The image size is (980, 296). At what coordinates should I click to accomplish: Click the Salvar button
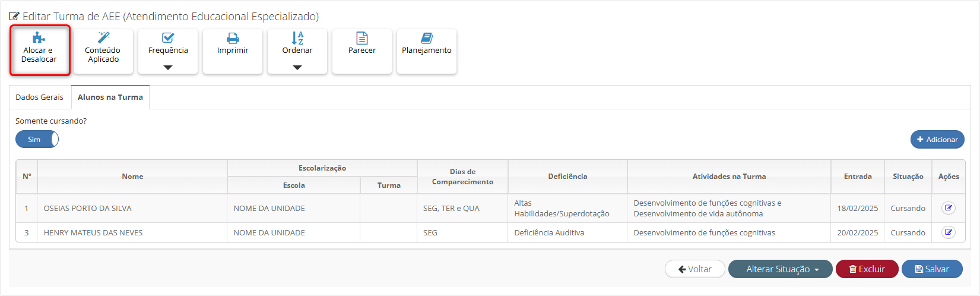coord(932,269)
